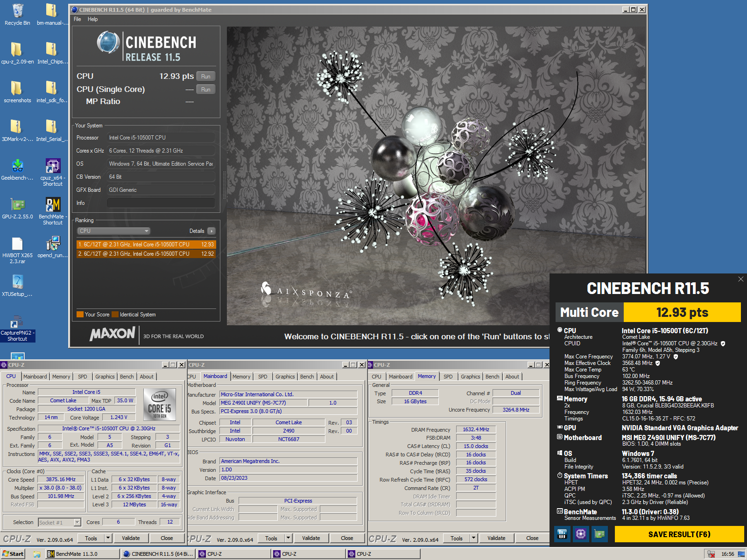747x560 pixels.
Task: Run the CPU multi-core benchmark
Action: point(206,77)
